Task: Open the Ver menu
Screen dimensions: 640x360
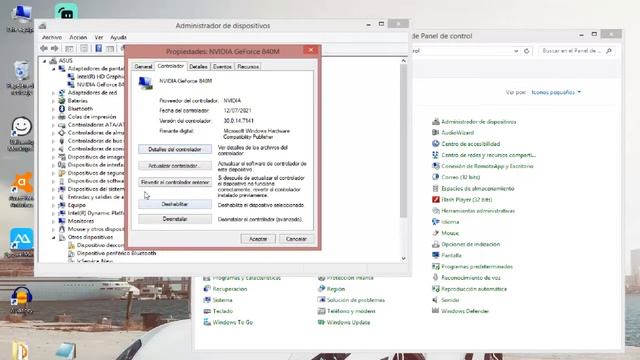Action: [99, 37]
